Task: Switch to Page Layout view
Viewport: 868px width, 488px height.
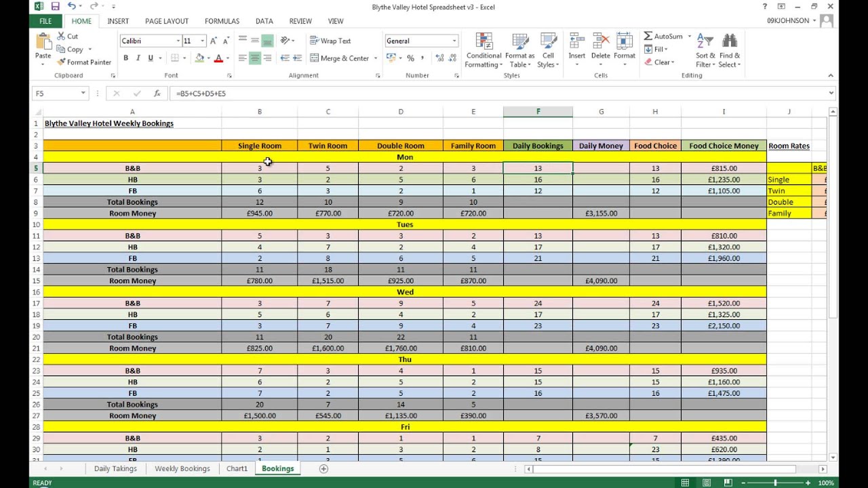Action: (707, 483)
